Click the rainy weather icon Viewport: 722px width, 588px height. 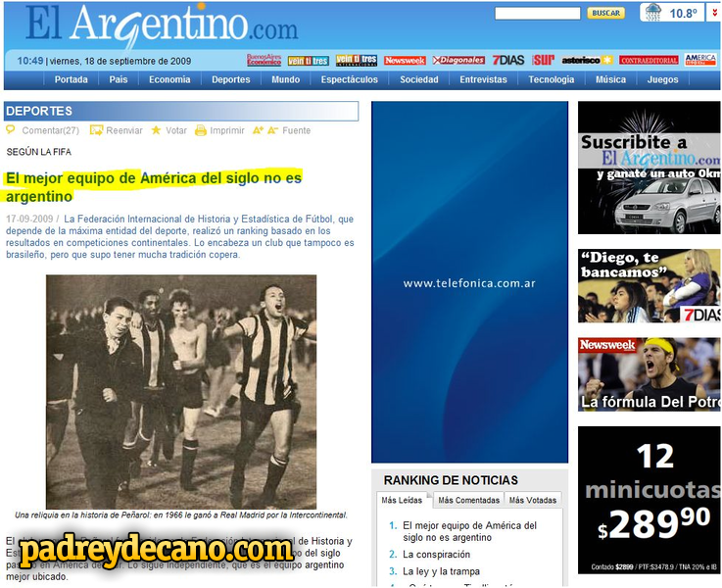pyautogui.click(x=652, y=13)
